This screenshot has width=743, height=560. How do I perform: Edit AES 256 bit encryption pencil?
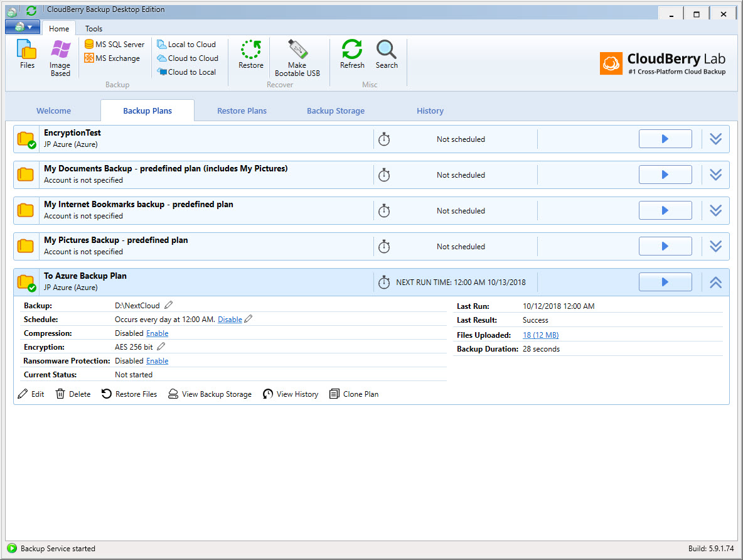[161, 346]
